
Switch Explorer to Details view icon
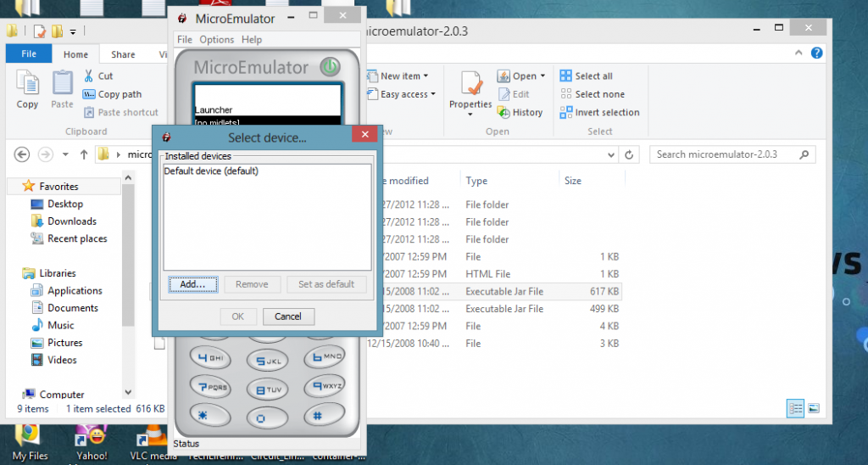pyautogui.click(x=795, y=409)
